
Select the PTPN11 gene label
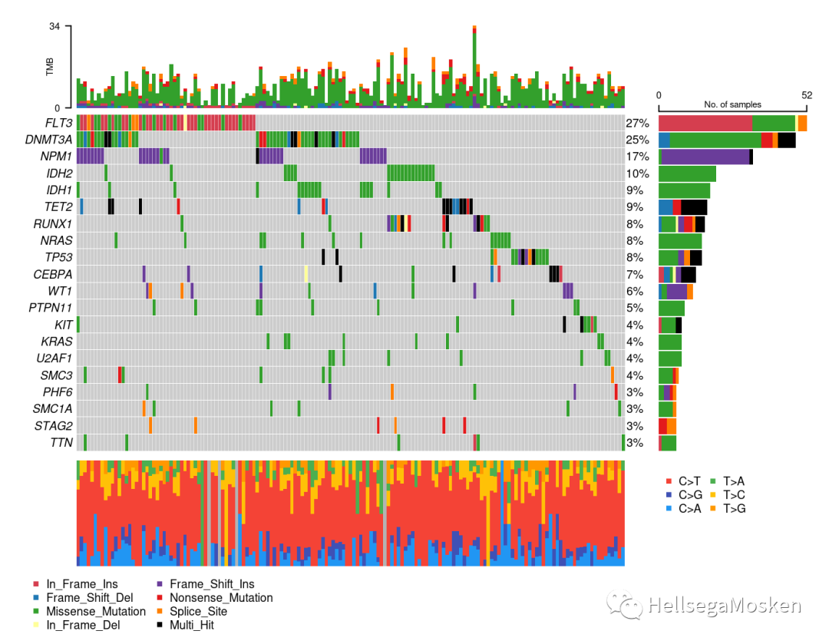click(50, 308)
